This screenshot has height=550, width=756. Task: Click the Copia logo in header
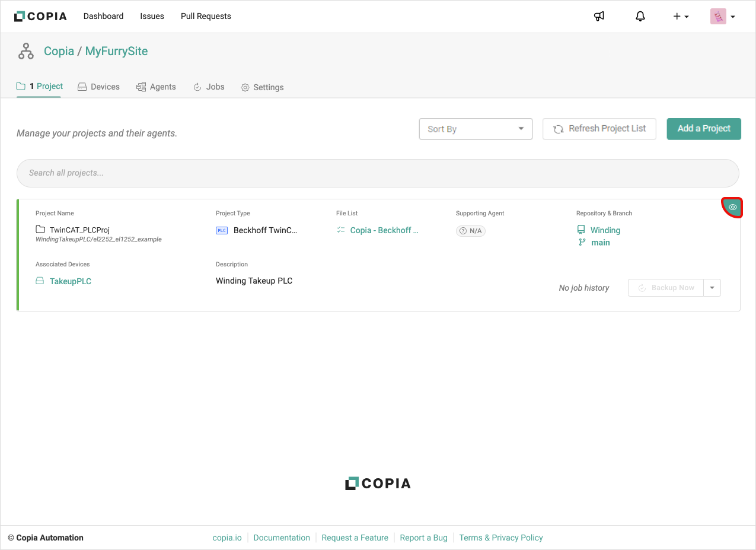[40, 17]
